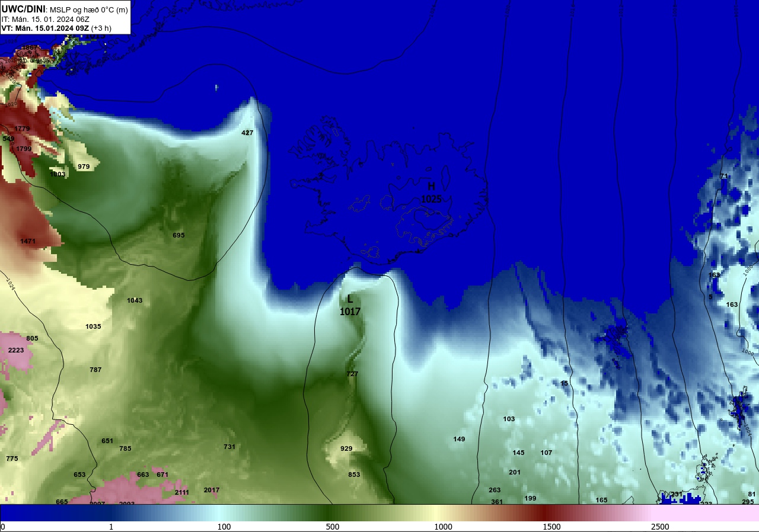
Task: Click the 145 height value
Action: [x=518, y=453]
